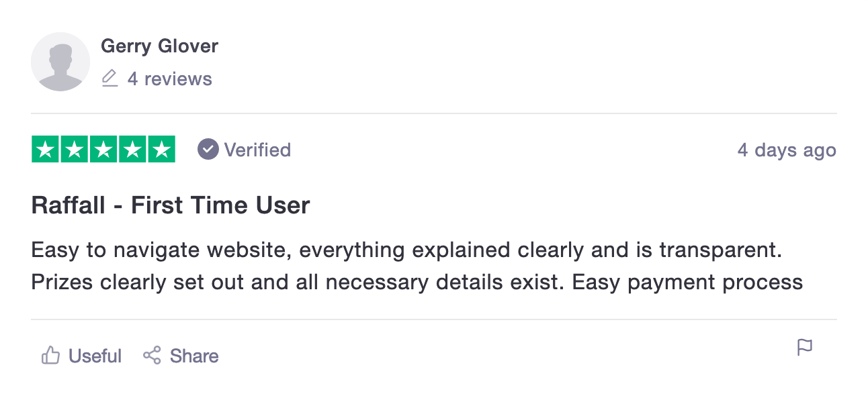Click Gerry Glover's profile avatar
The width and height of the screenshot is (868, 400).
60,62
